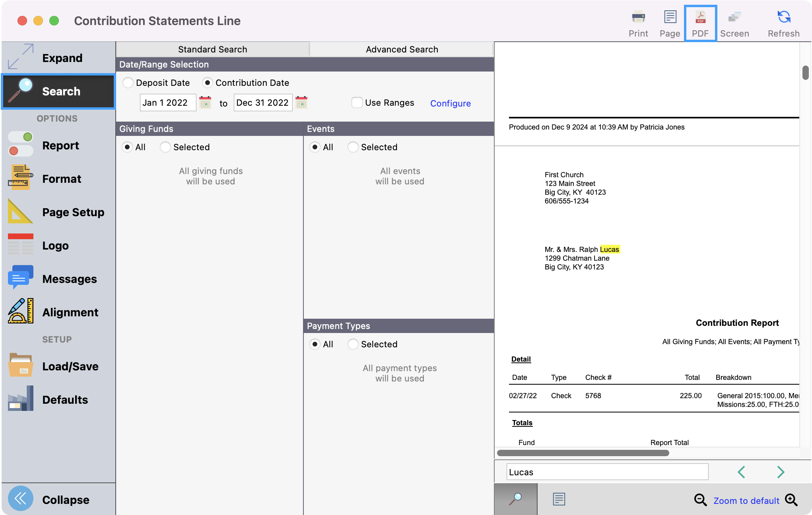Switch to the Advanced Search tab

[x=402, y=49]
